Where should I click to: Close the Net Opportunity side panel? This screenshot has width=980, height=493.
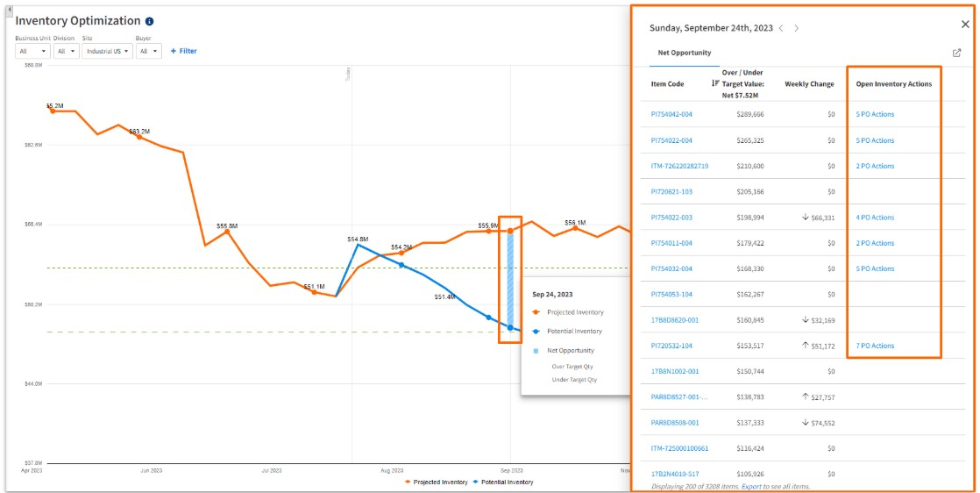pos(965,25)
